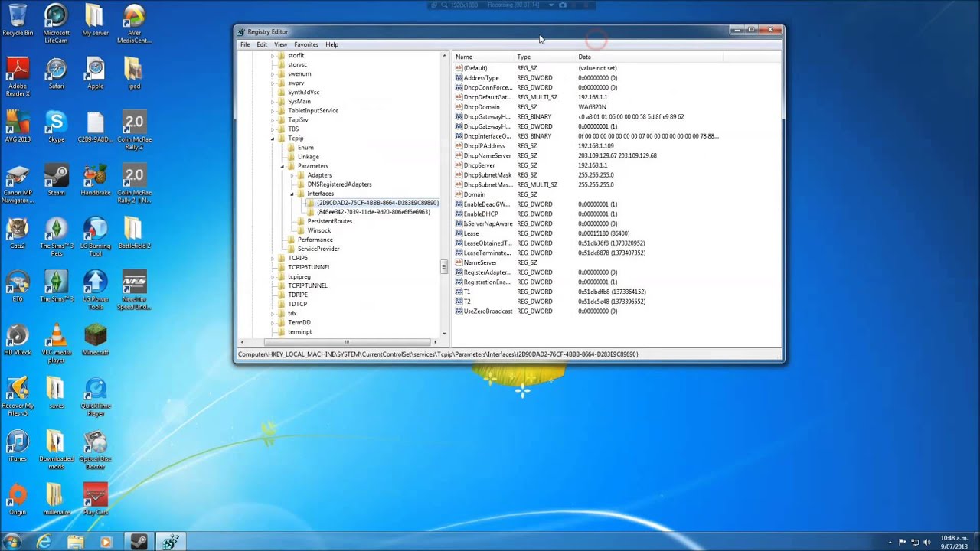Click the Adapters key folder icon
This screenshot has width=980, height=551.
(301, 175)
